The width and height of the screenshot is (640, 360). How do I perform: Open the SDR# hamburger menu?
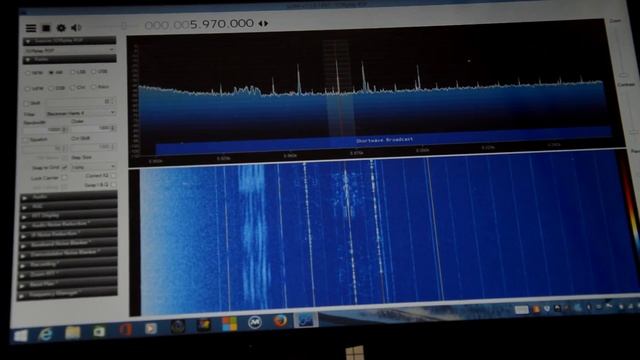pos(31,28)
